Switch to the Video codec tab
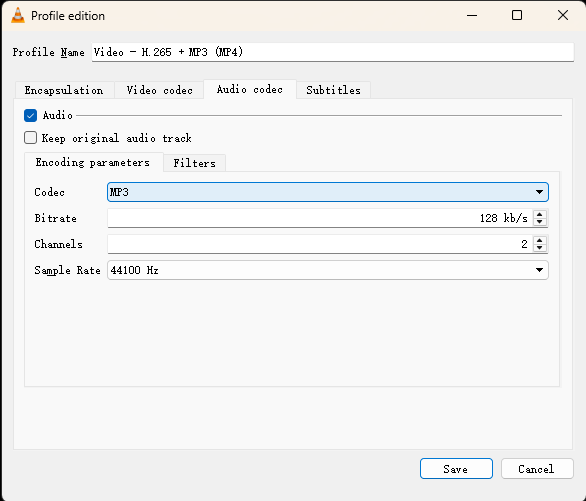Viewport: 586px width, 501px height. (160, 90)
